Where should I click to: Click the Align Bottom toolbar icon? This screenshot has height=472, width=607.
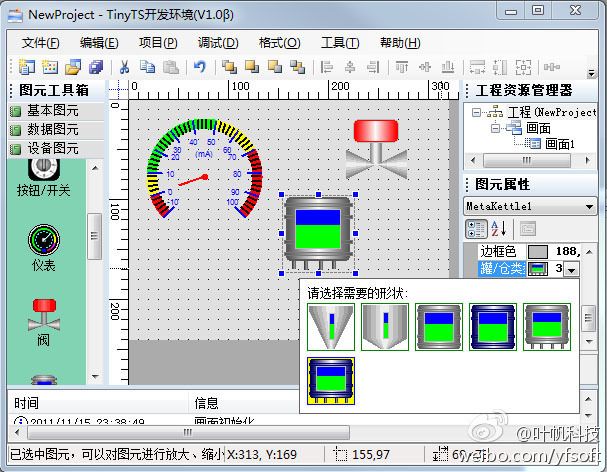pyautogui.click(x=448, y=67)
